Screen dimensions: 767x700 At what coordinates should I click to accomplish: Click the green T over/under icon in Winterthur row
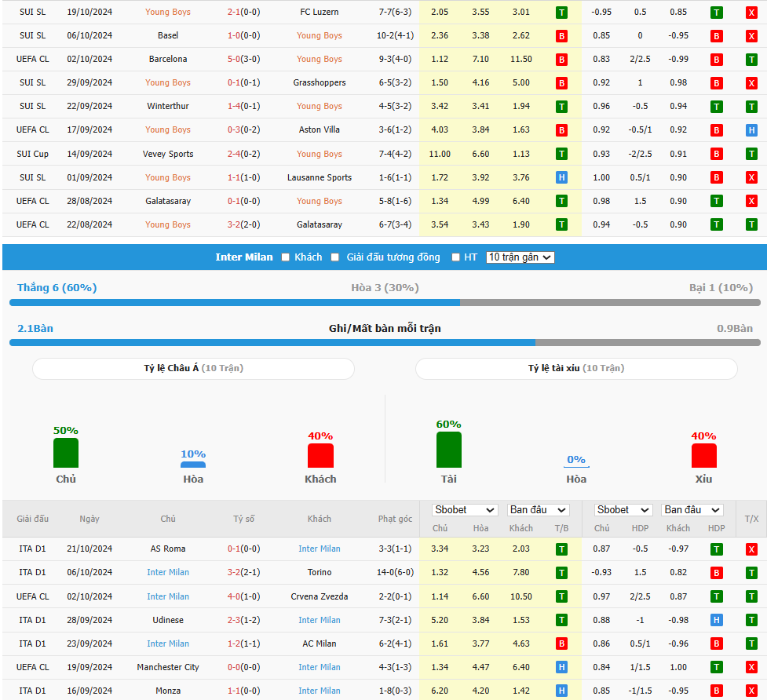click(x=751, y=107)
